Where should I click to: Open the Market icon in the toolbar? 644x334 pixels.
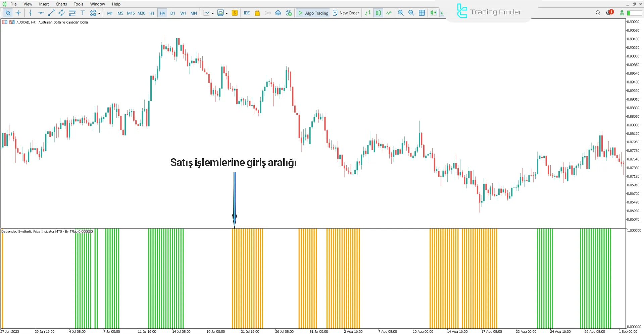[257, 13]
